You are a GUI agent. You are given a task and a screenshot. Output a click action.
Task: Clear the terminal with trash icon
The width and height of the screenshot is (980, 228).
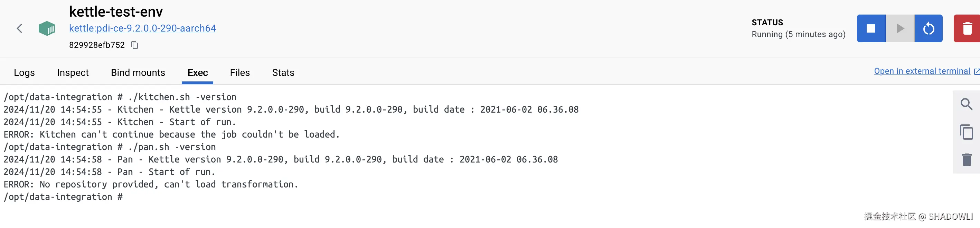[x=966, y=160]
